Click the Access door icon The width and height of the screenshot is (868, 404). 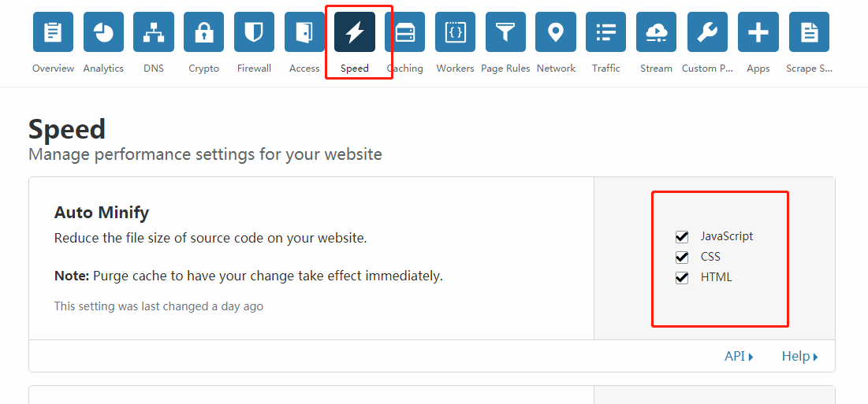click(x=304, y=32)
